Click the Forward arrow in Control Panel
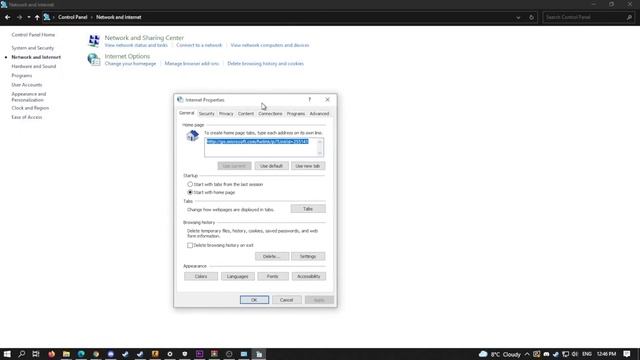This screenshot has height=360, width=640. pyautogui.click(x=19, y=17)
